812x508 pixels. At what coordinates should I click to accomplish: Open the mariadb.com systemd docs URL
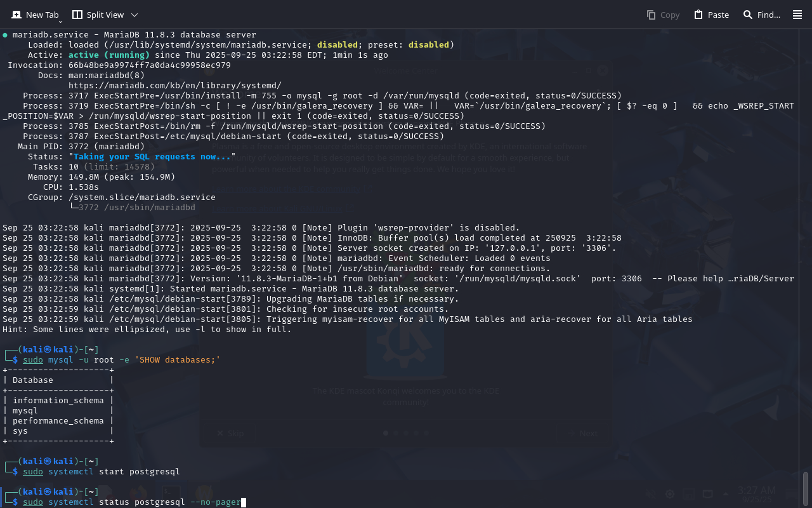(x=174, y=86)
